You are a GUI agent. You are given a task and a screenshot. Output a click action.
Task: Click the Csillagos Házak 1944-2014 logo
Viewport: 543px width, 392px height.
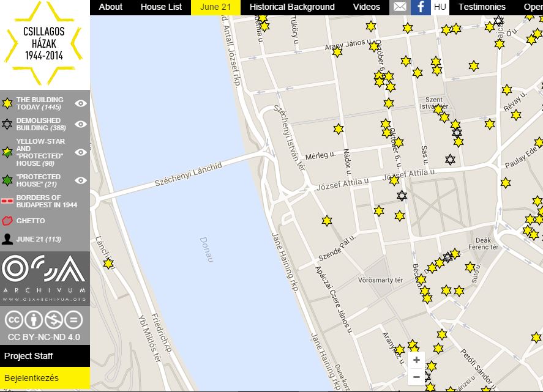[x=44, y=43]
